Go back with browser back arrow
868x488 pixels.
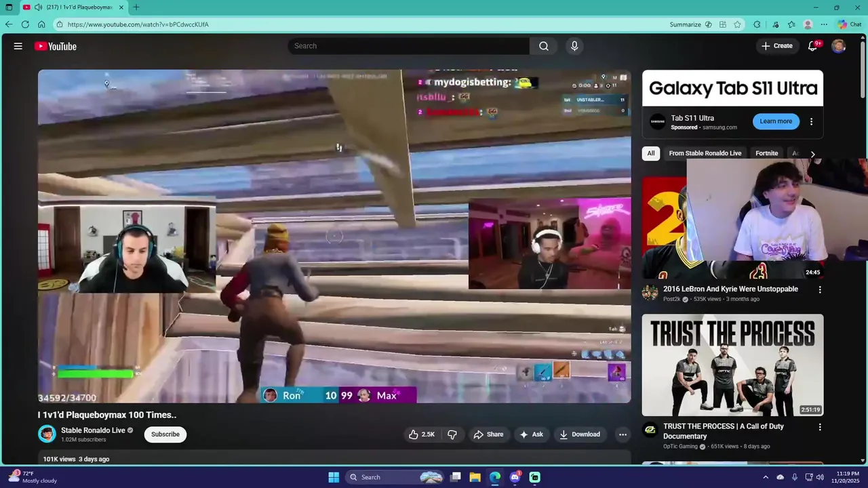(9, 24)
